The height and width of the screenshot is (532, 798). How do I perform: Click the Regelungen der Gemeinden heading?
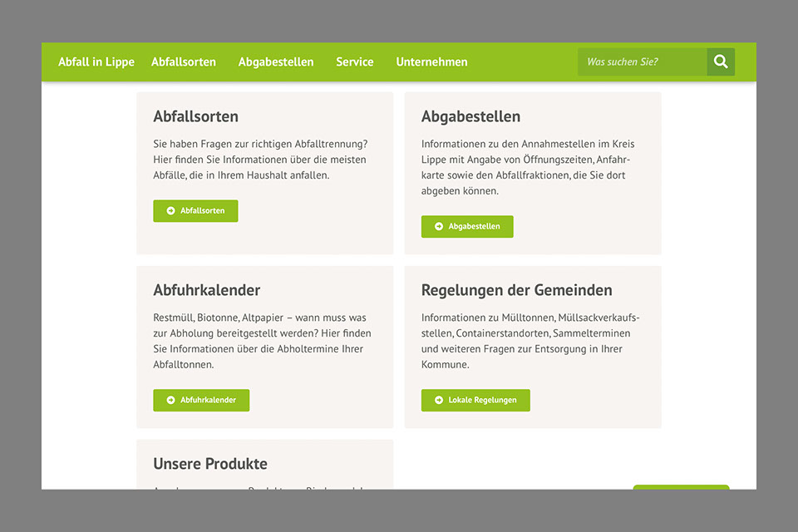tap(516, 290)
